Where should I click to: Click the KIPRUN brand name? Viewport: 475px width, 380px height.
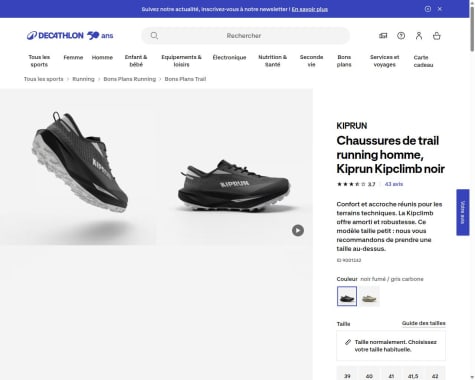point(352,126)
